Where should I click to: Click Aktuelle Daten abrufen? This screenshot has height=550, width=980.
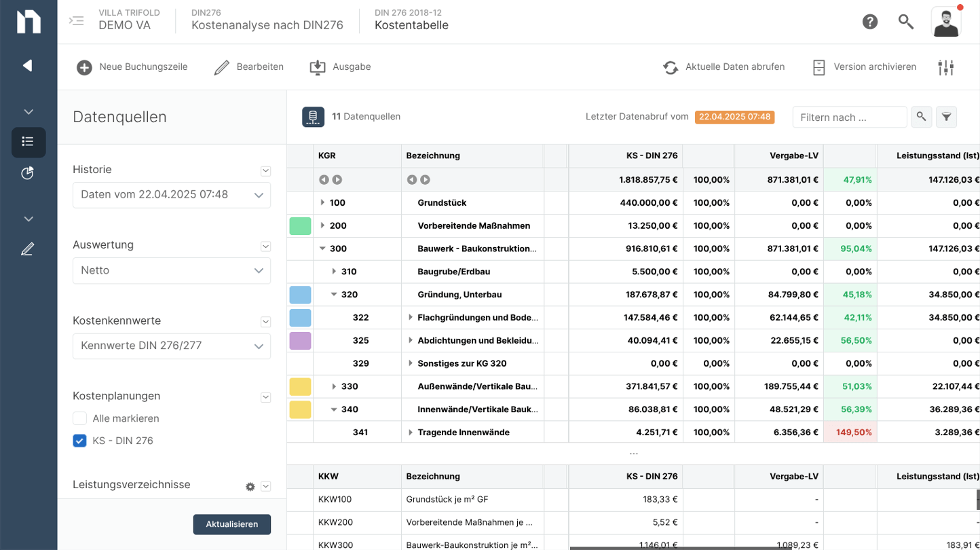click(x=723, y=67)
